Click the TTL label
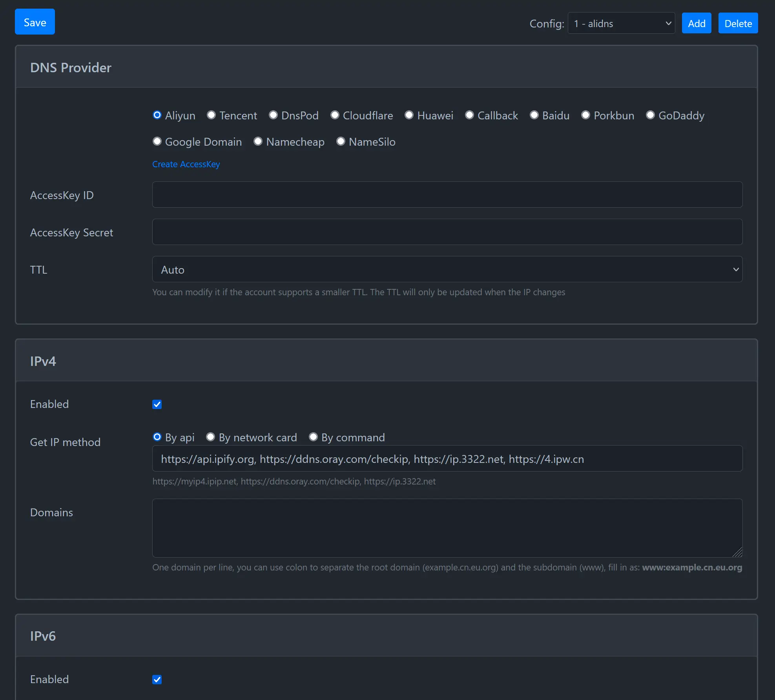 coord(38,270)
